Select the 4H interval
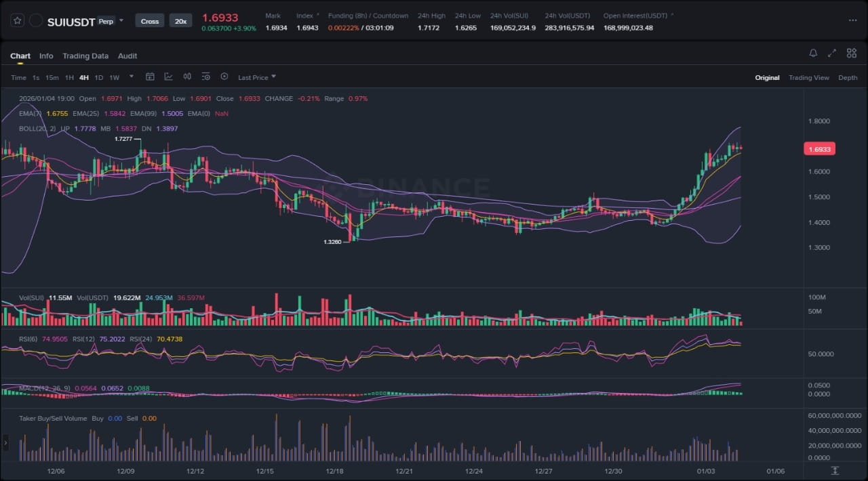868x481 pixels. click(84, 77)
